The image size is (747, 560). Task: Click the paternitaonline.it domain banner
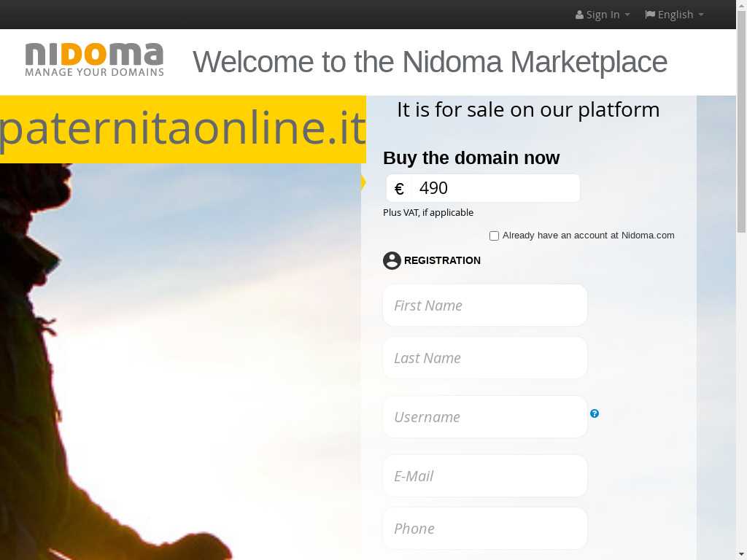click(x=182, y=129)
